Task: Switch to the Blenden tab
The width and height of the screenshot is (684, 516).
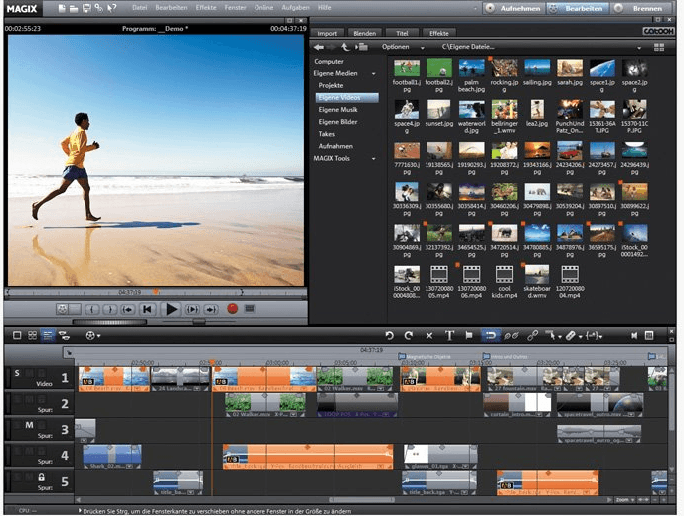Action: 365,33
